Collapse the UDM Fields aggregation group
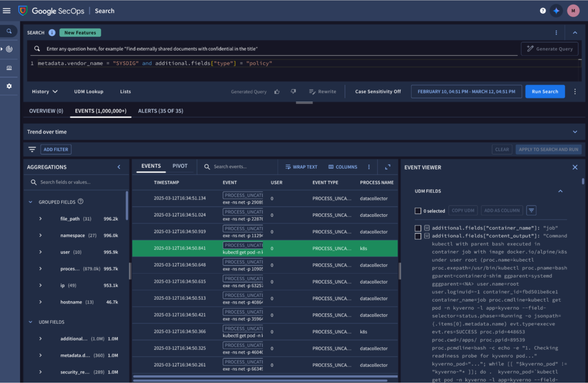Viewport: 588px width, 383px height. tap(30, 322)
